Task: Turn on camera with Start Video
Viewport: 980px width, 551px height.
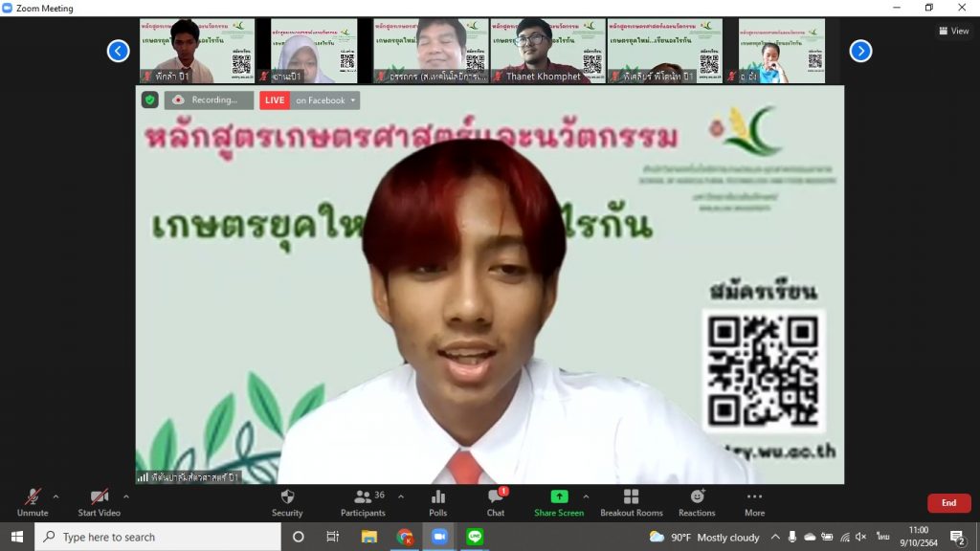Action: (99, 502)
